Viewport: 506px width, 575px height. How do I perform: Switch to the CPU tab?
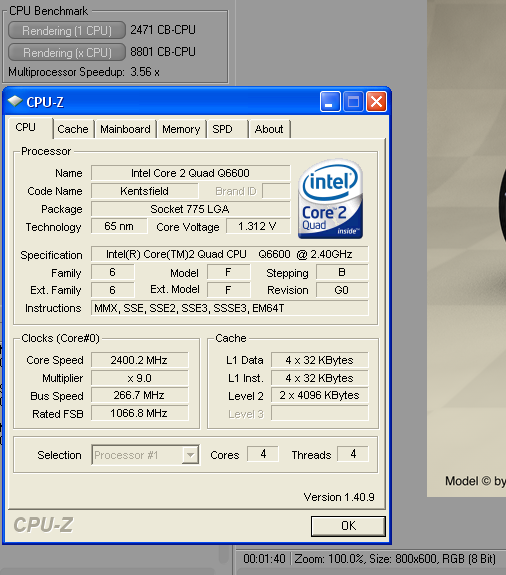(x=30, y=128)
